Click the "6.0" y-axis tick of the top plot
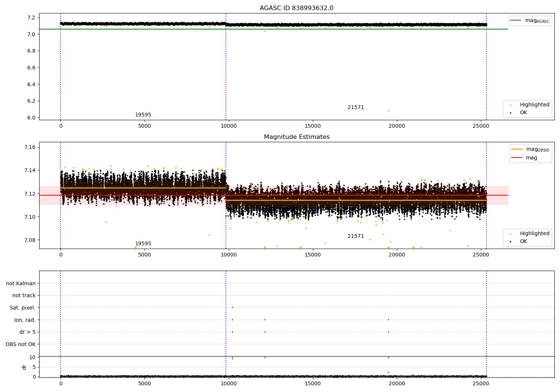This screenshot has width=560, height=392. point(31,118)
